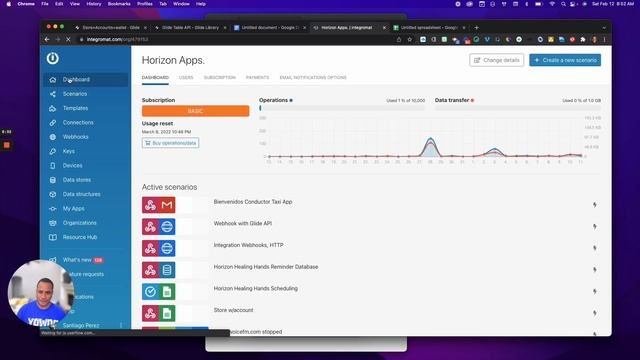The image size is (640, 360).
Task: Click HTTP globe icon of Webhook with Glide API
Action: point(167,227)
